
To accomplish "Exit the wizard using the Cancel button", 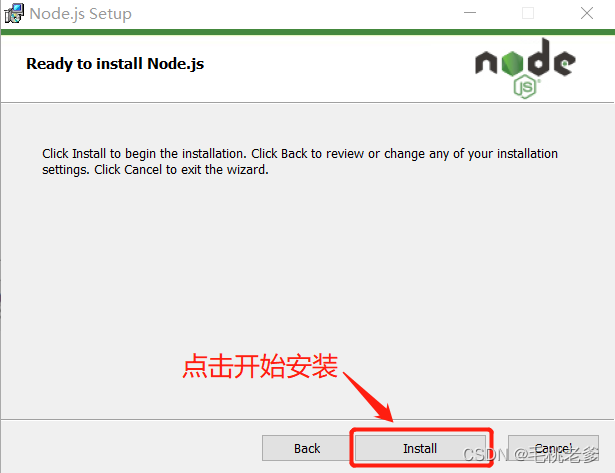I will click(553, 448).
